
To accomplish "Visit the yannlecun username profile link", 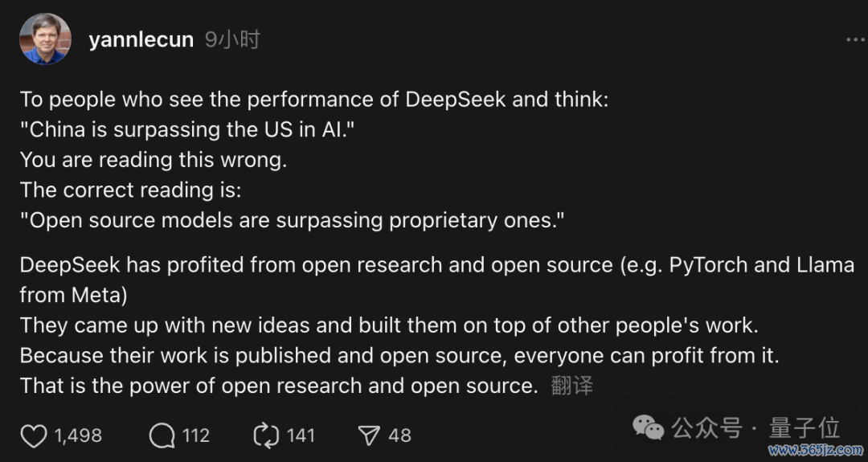I will pyautogui.click(x=141, y=40).
